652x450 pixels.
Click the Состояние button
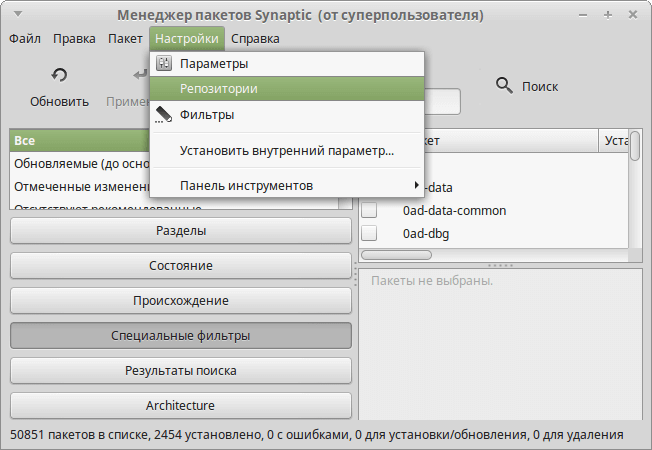[x=181, y=265]
